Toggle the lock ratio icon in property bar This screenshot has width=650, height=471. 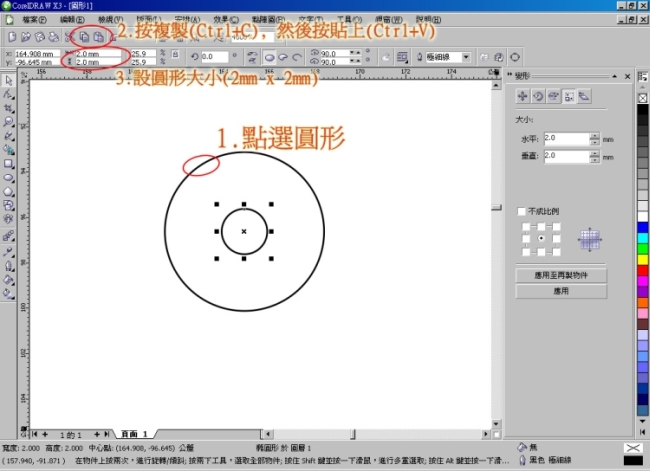(175, 54)
